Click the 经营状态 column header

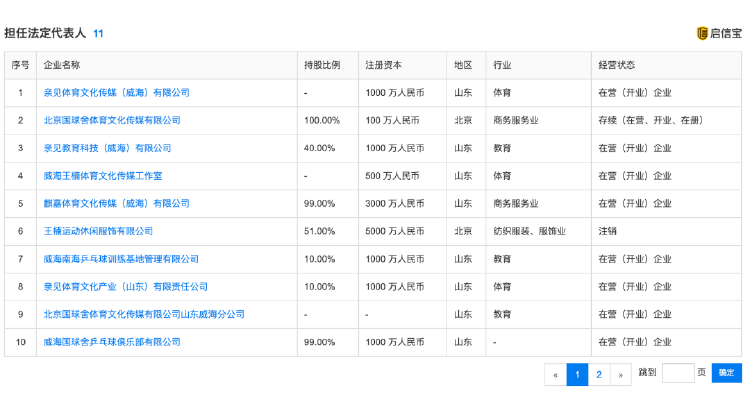[617, 65]
